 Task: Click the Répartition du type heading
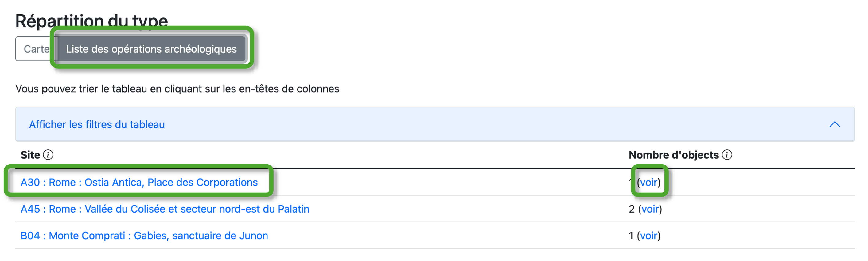91,21
